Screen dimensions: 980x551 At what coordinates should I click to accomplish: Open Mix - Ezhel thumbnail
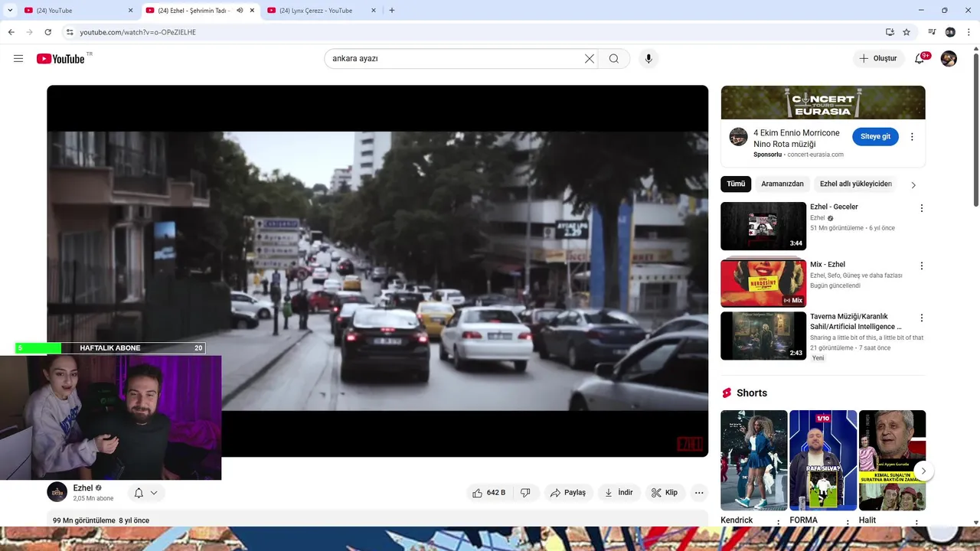pyautogui.click(x=763, y=283)
